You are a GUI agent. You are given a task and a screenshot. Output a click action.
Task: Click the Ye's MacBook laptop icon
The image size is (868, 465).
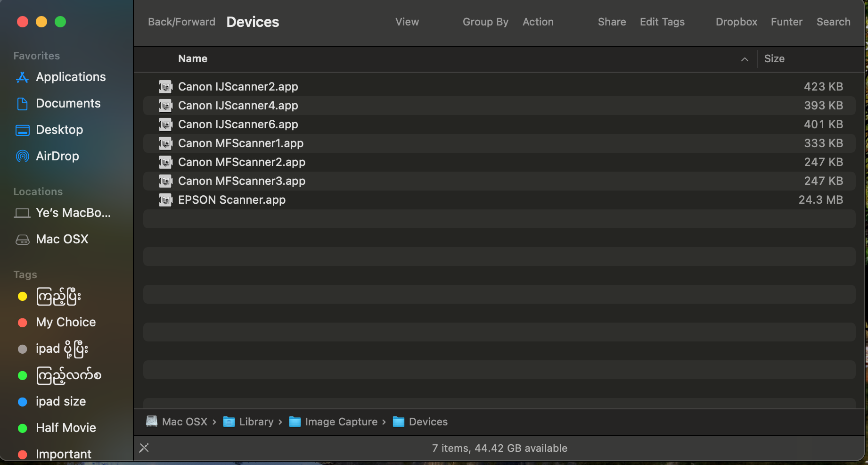point(22,213)
